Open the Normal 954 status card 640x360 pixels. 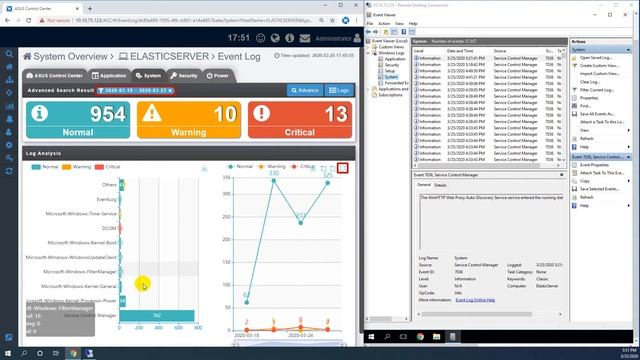78,120
